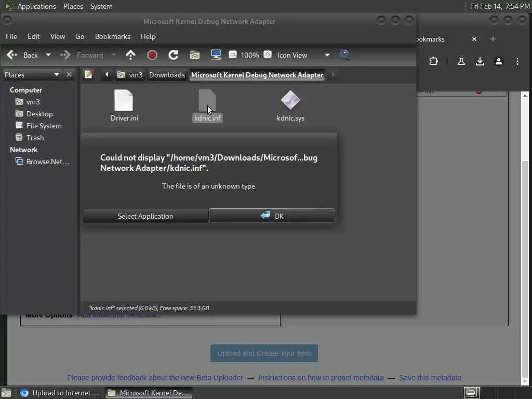Select the kdnic.sys file icon

[290, 100]
